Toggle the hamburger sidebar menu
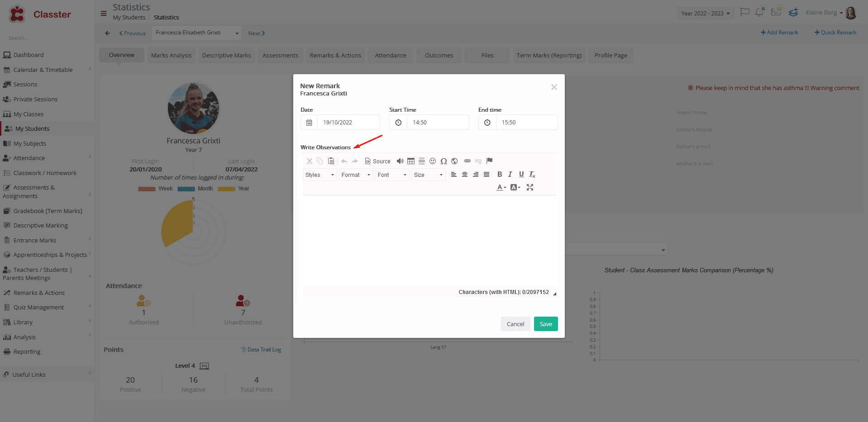The width and height of the screenshot is (868, 422). point(104,14)
